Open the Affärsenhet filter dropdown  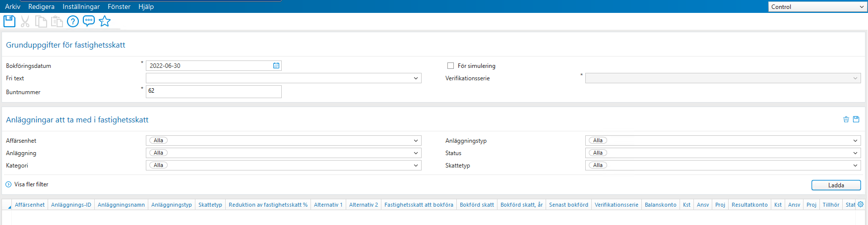tap(416, 141)
